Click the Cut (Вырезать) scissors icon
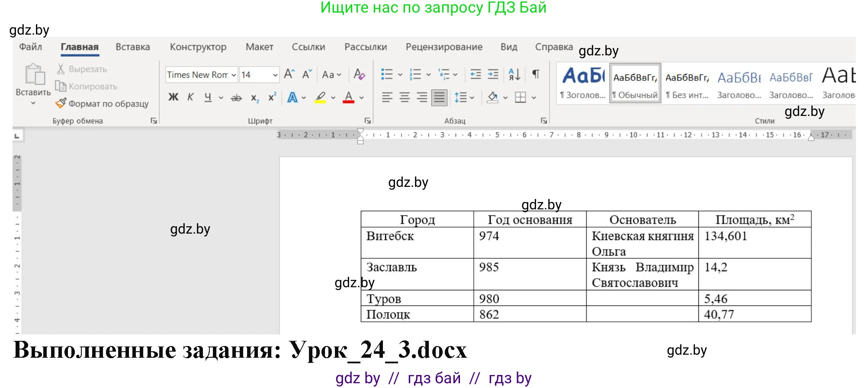The image size is (868, 388). point(61,69)
